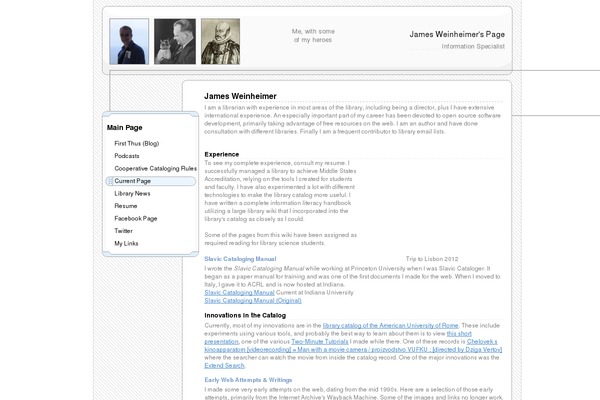Viewport: 600px width, 400px height.
Task: Open Podcasts from the Main Page menu
Action: click(x=127, y=156)
